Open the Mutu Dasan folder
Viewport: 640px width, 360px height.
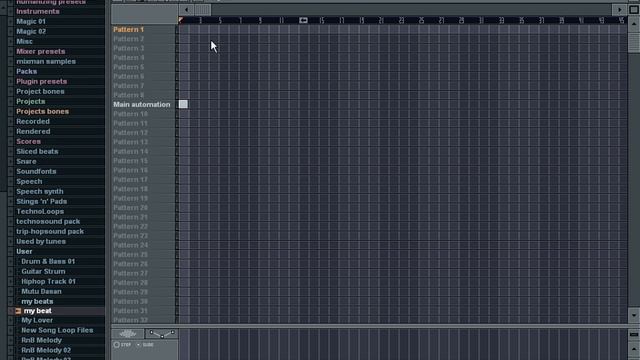(42, 291)
